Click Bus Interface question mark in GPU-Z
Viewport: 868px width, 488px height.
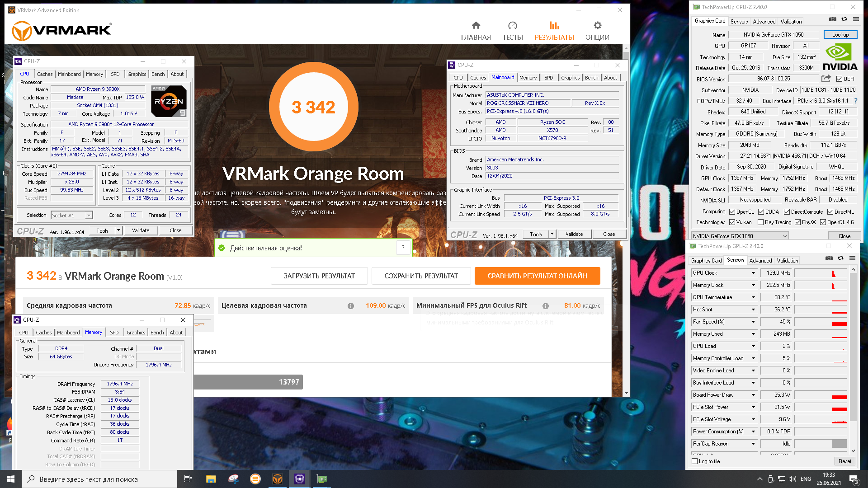855,101
